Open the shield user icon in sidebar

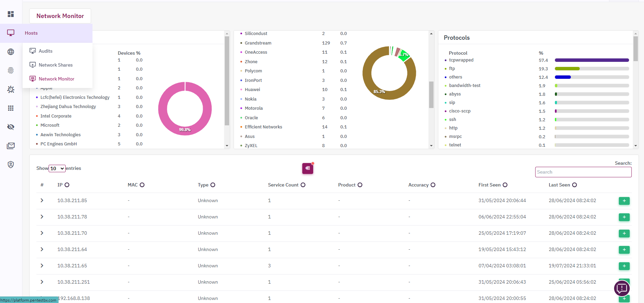pos(11,164)
